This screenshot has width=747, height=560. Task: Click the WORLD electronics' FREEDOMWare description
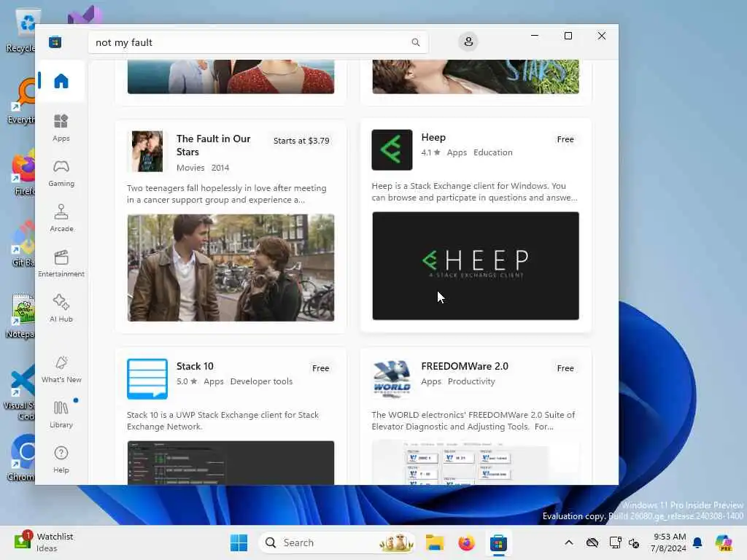pos(473,421)
